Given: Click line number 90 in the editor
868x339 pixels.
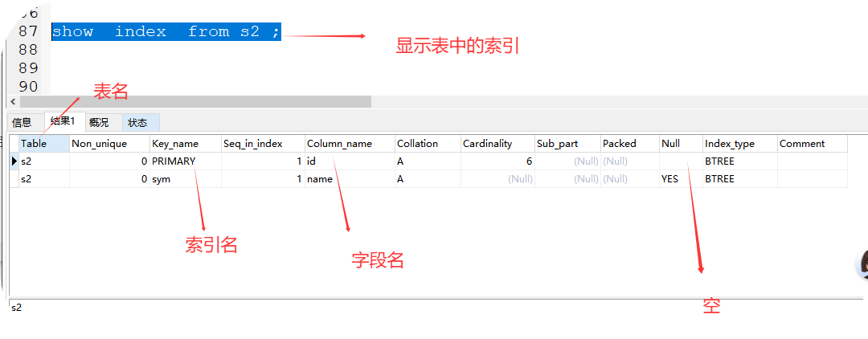Looking at the screenshot, I should point(27,86).
